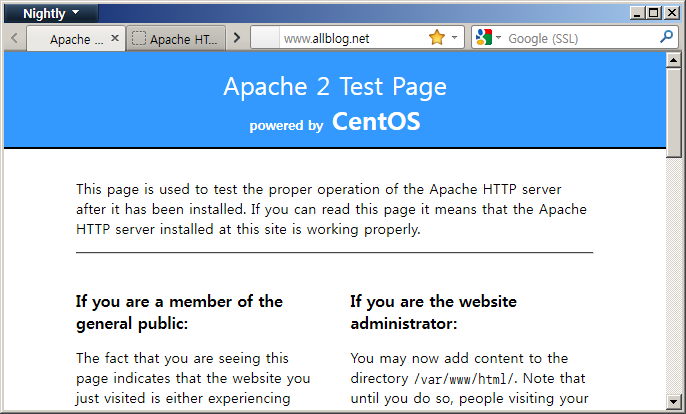Click the Google search engine icon
Image resolution: width=686 pixels, height=414 pixels.
pyautogui.click(x=484, y=38)
